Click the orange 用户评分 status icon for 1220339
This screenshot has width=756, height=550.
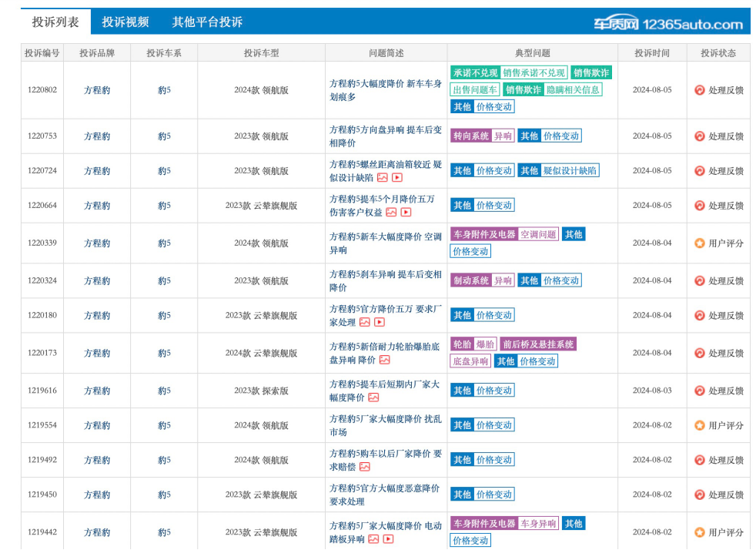(x=699, y=243)
